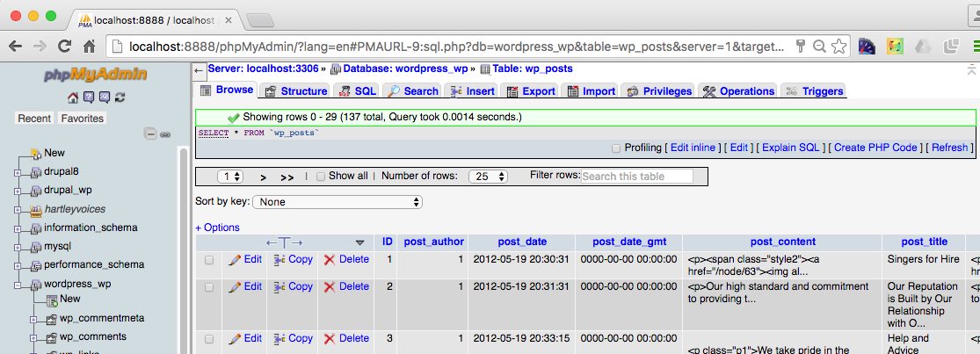Viewport: 980px width, 354px height.
Task: Expand the wp_commentmeta table node
Action: pyautogui.click(x=33, y=320)
